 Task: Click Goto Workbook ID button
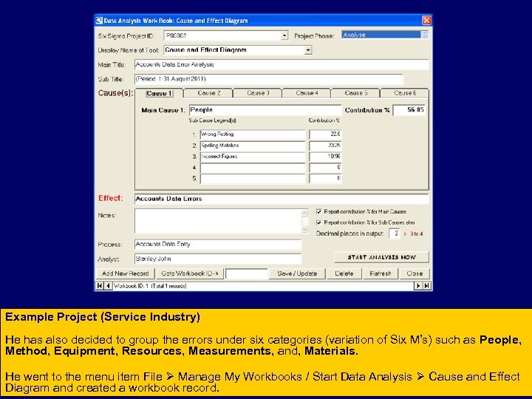pyautogui.click(x=190, y=273)
